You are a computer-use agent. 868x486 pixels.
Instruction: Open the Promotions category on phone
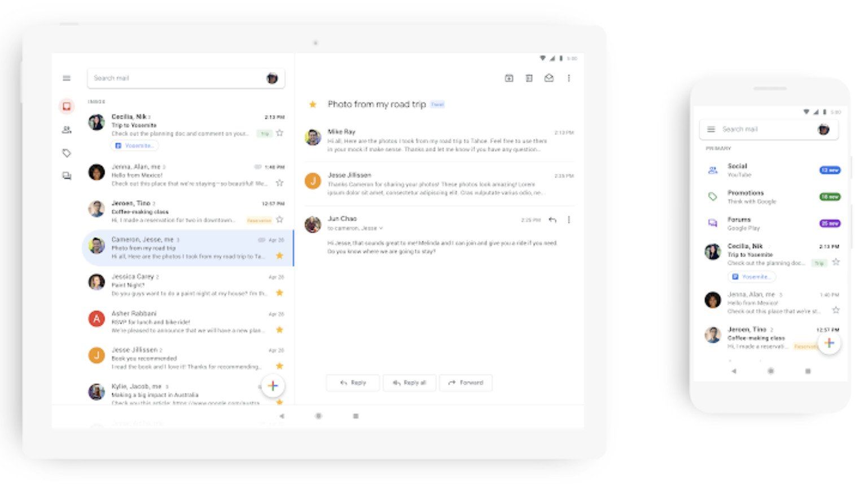click(773, 197)
